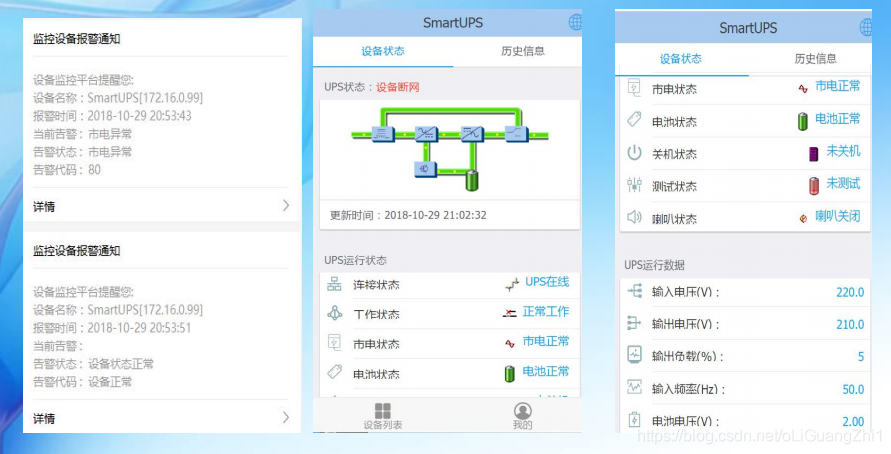Click the green battery icon beside 电池正常 in middle screen

coord(510,373)
